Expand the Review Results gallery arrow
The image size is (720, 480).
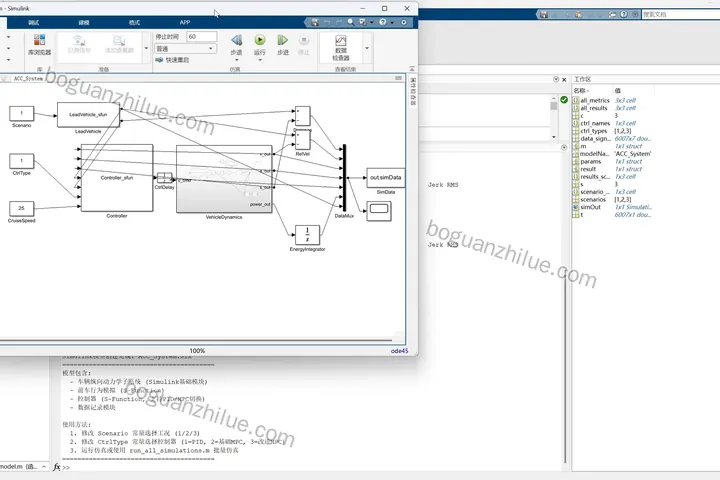click(367, 48)
